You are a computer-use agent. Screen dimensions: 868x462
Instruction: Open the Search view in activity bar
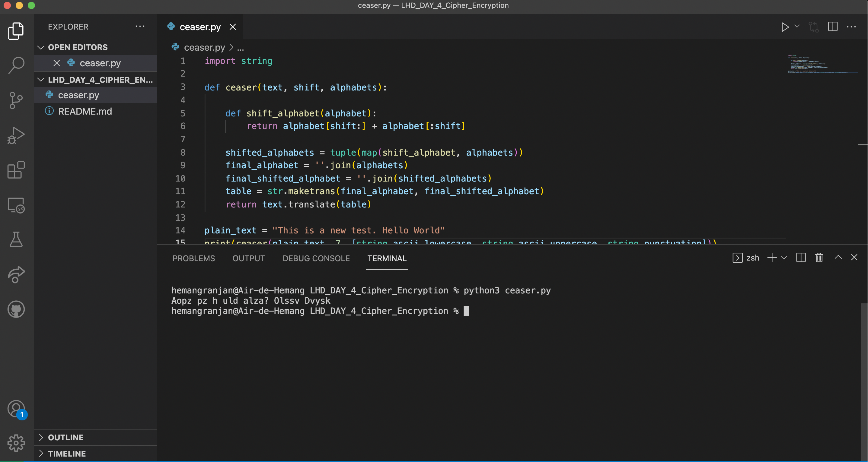pos(16,64)
